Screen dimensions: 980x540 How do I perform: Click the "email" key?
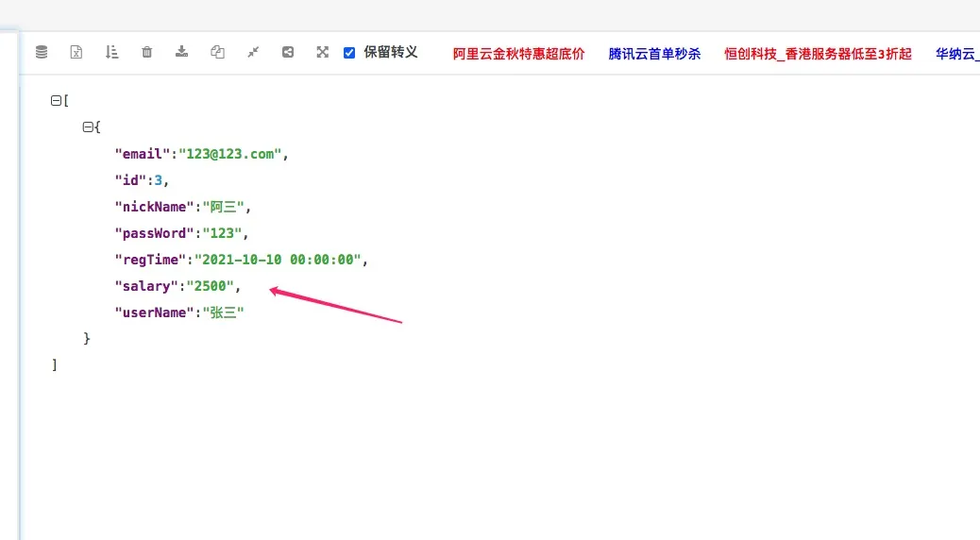(x=143, y=154)
